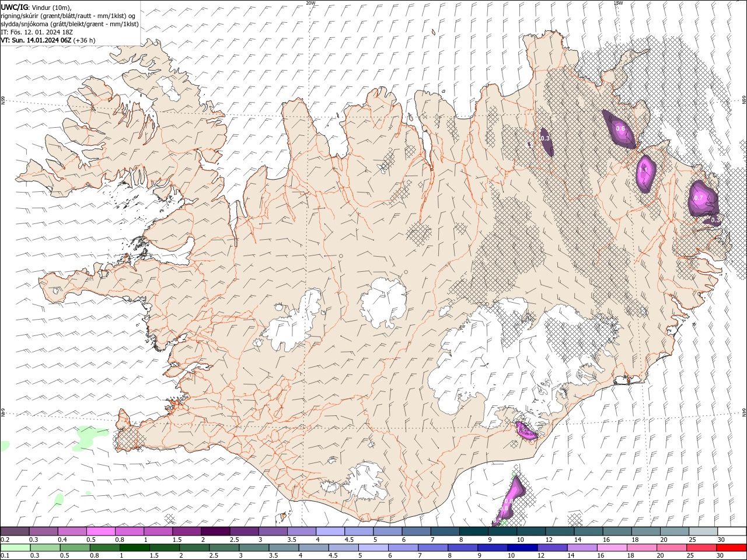Click the 20W longitude label

pos(311,3)
